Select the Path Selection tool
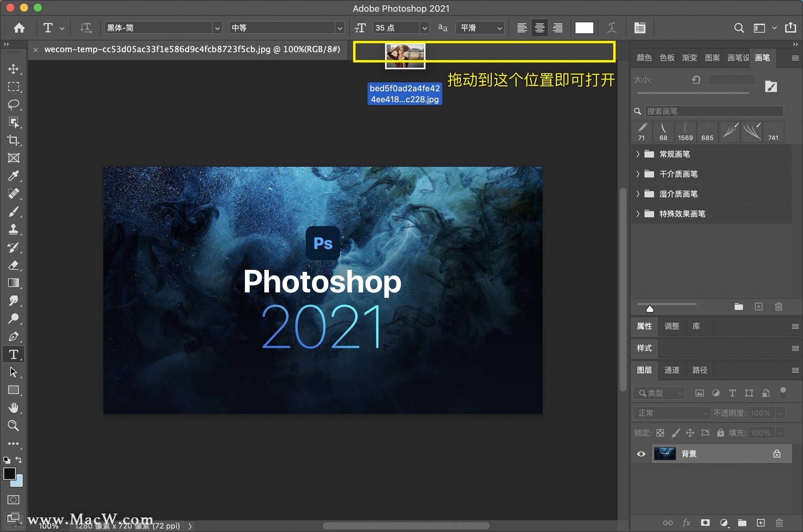This screenshot has width=803, height=532. pos(13,372)
